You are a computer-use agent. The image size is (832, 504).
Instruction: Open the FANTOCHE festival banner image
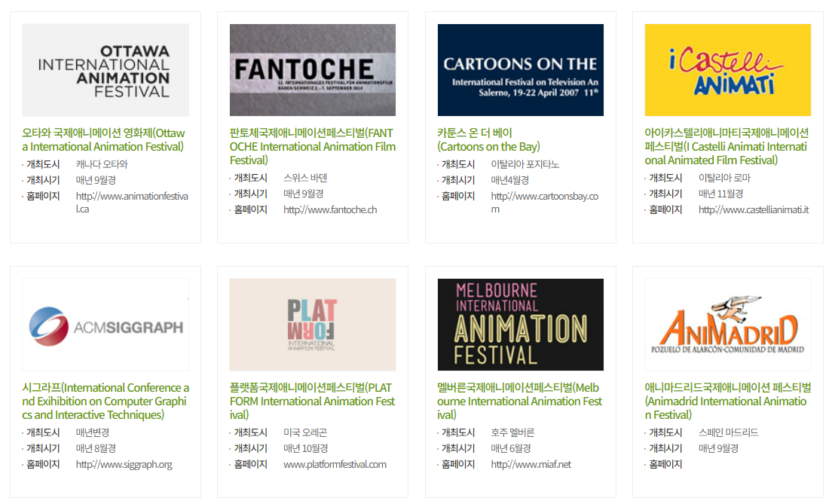pos(313,70)
